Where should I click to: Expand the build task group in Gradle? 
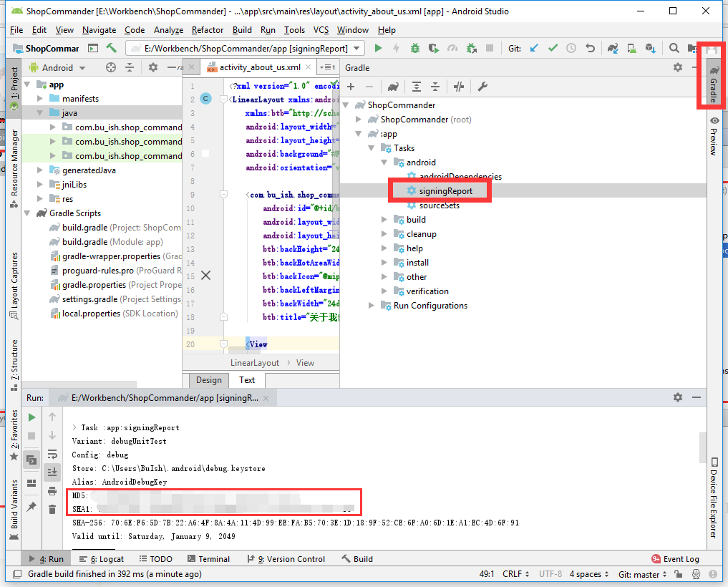(384, 220)
